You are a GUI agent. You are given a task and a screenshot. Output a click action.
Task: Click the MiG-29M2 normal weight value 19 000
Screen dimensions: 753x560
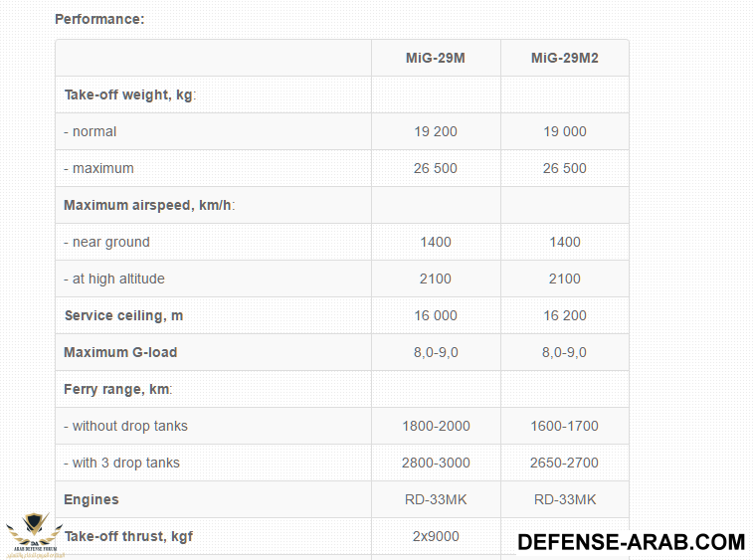(x=565, y=131)
